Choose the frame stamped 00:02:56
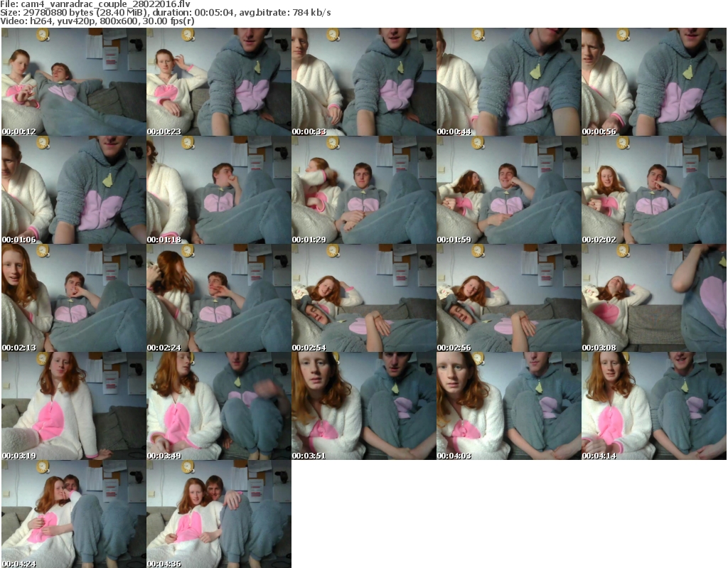Image resolution: width=728 pixels, height=568 pixels. click(x=509, y=298)
